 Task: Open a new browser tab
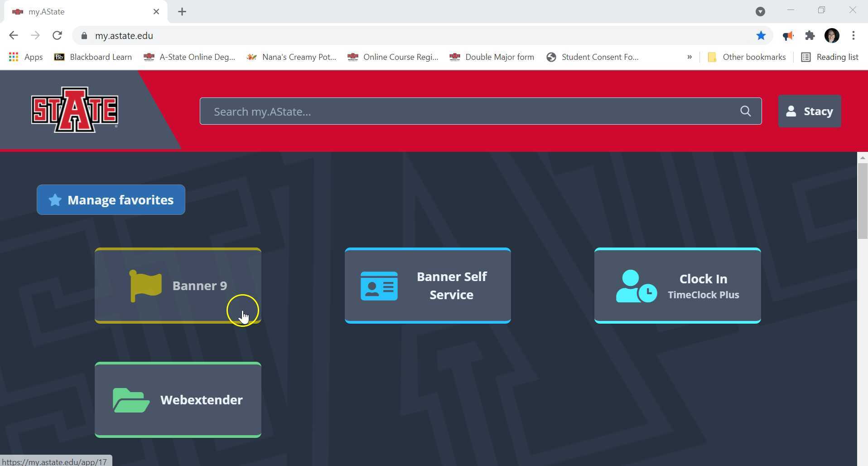(182, 12)
